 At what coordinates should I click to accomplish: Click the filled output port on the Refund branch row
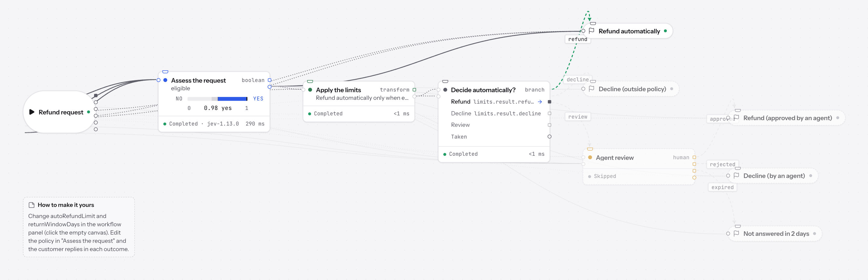tap(549, 101)
